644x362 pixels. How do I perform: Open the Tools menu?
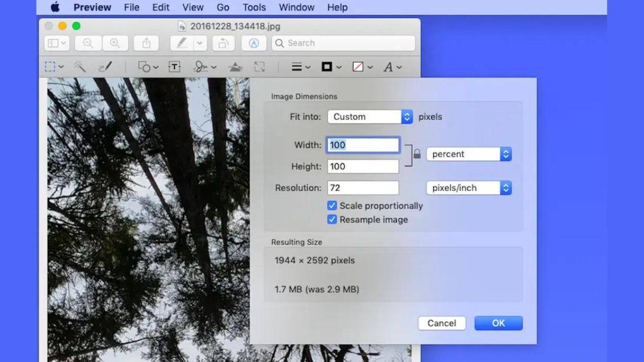coord(253,7)
